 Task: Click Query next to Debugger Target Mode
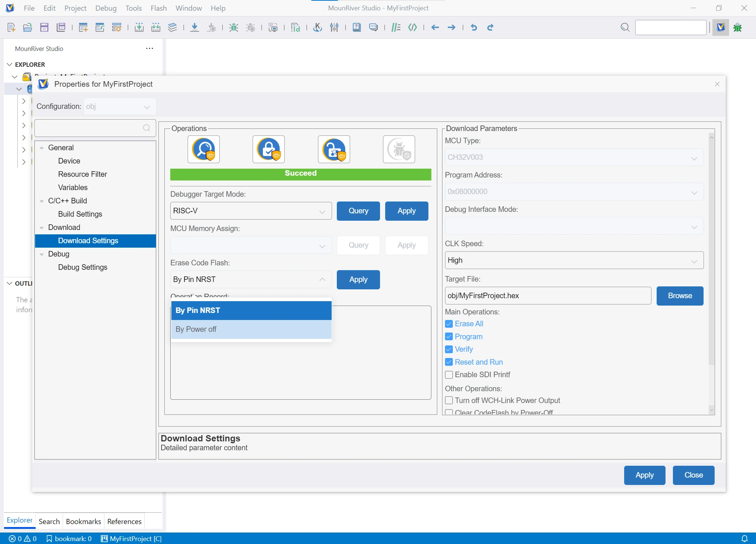(358, 211)
